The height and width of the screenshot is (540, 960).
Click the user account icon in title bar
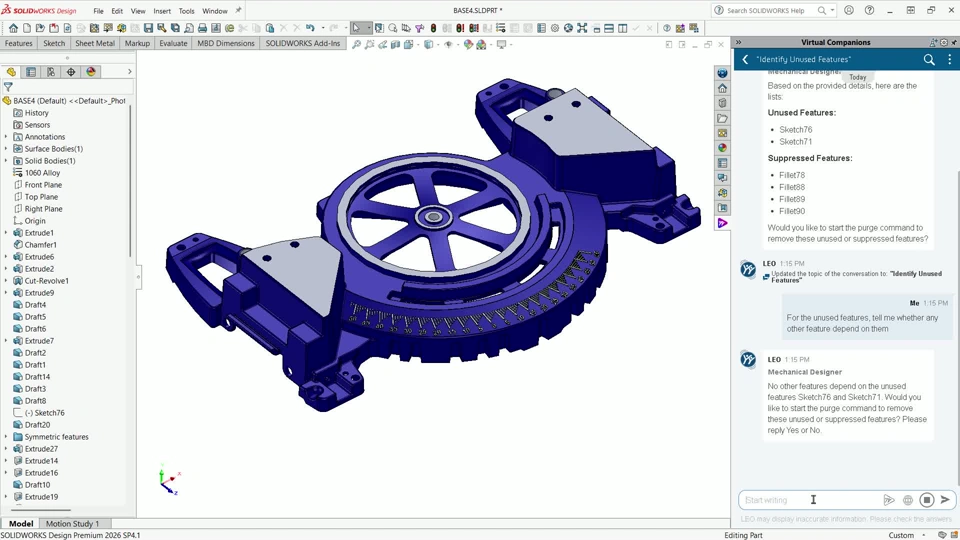(x=849, y=10)
